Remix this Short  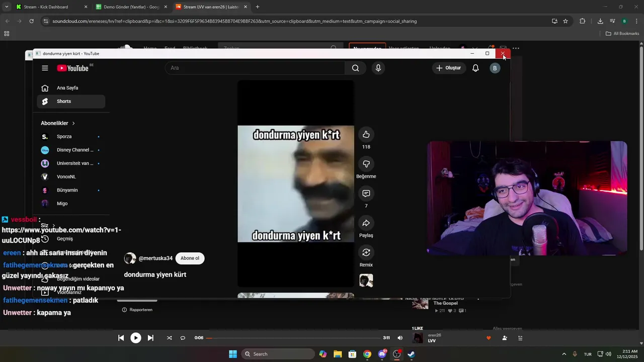[366, 252]
